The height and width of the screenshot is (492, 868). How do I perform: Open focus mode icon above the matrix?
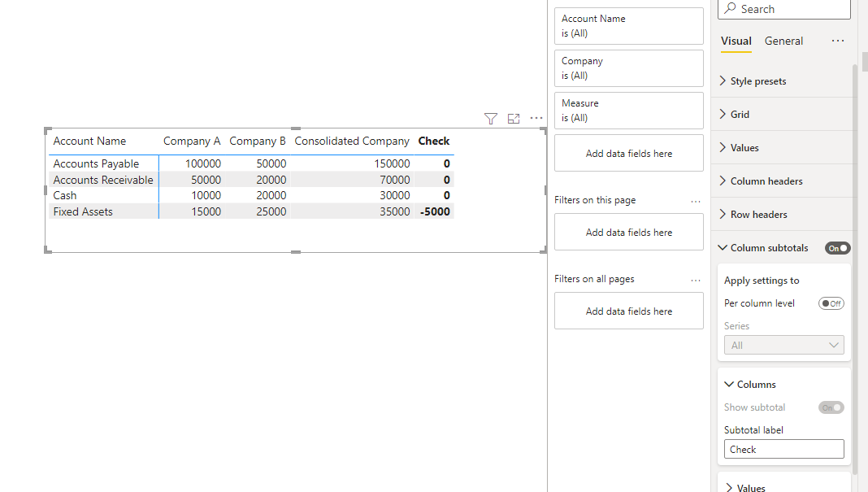tap(514, 119)
